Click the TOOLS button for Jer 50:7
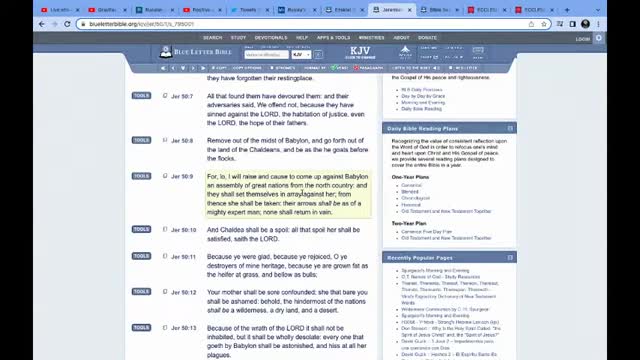The width and height of the screenshot is (640, 360). [141, 96]
